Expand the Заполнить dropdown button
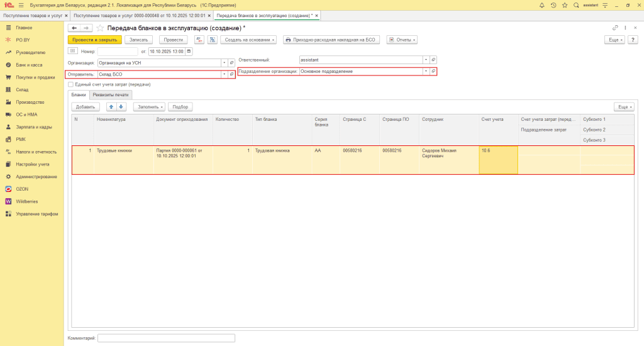The width and height of the screenshot is (644, 346). pyautogui.click(x=152, y=107)
